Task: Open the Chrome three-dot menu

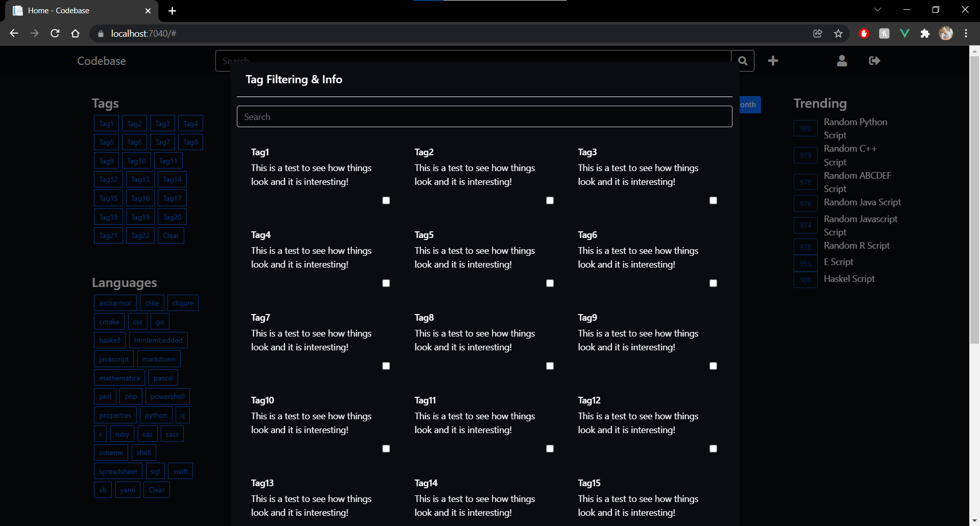Action: click(x=966, y=33)
